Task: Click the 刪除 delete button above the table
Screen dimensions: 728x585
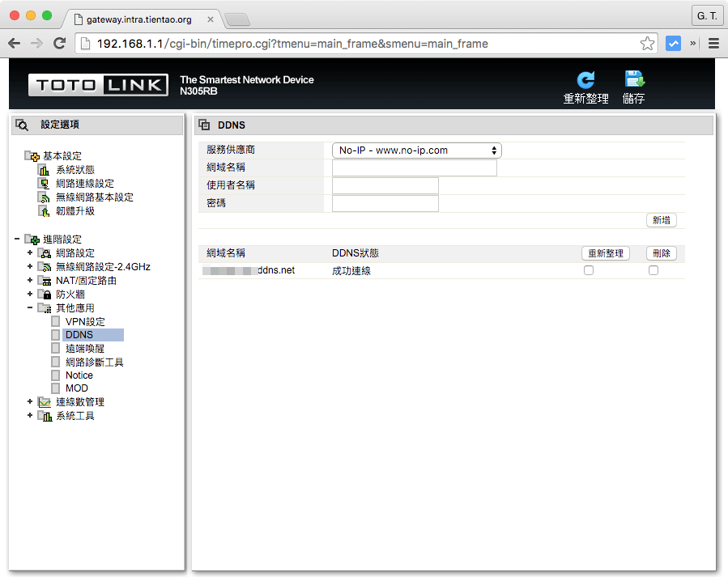Action: click(661, 252)
